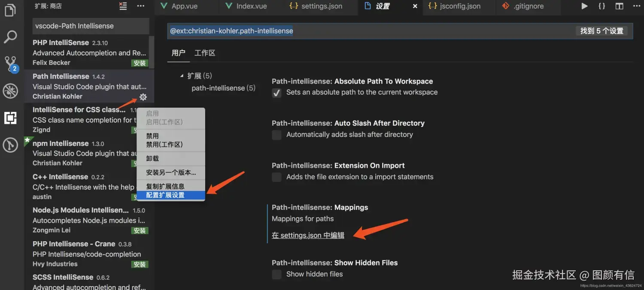
Task: Open the Extensions view icon
Action: point(10,118)
